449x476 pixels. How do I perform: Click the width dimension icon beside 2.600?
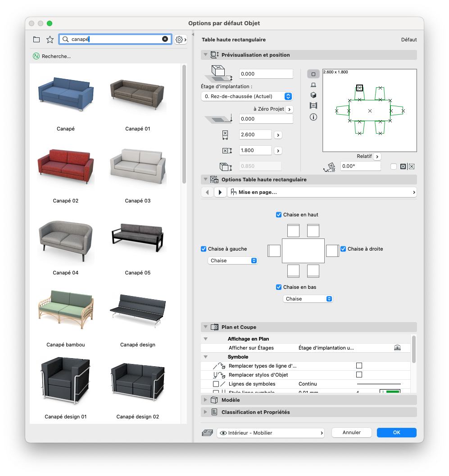(225, 135)
